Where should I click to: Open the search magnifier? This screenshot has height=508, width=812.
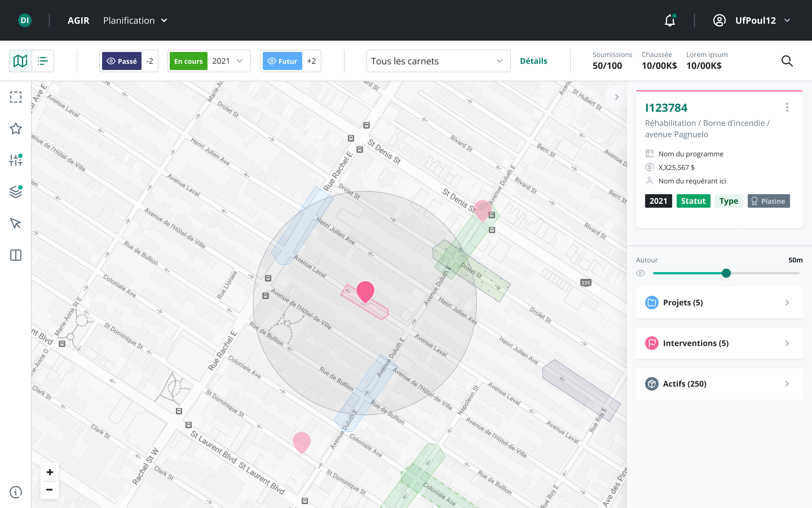coord(787,61)
